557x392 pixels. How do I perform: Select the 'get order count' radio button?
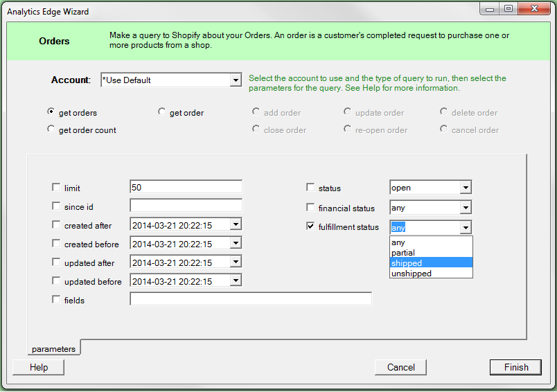point(51,130)
